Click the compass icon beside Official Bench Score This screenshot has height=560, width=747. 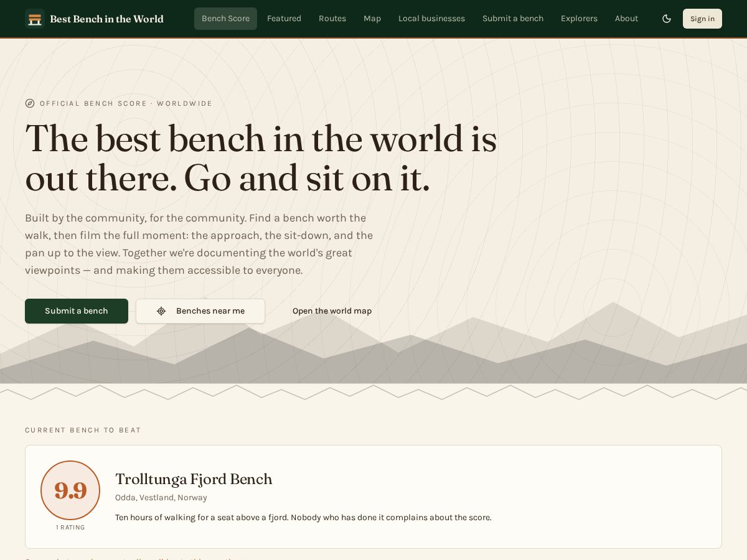point(30,103)
